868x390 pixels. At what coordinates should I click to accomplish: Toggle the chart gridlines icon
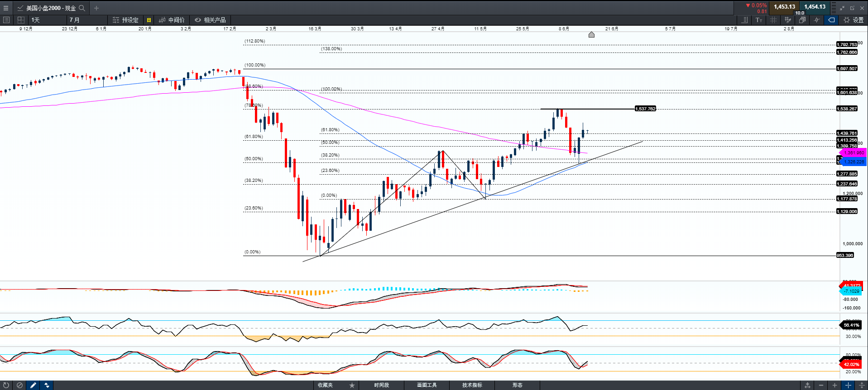773,20
